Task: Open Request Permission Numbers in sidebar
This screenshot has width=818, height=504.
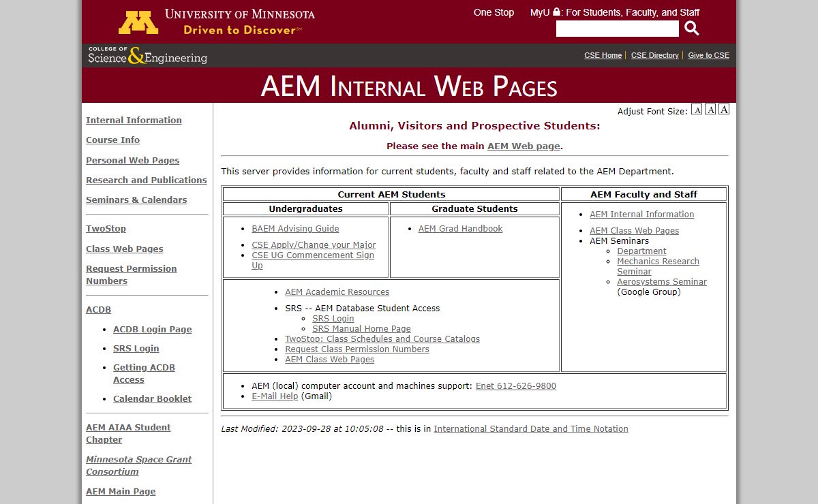Action: (131, 274)
